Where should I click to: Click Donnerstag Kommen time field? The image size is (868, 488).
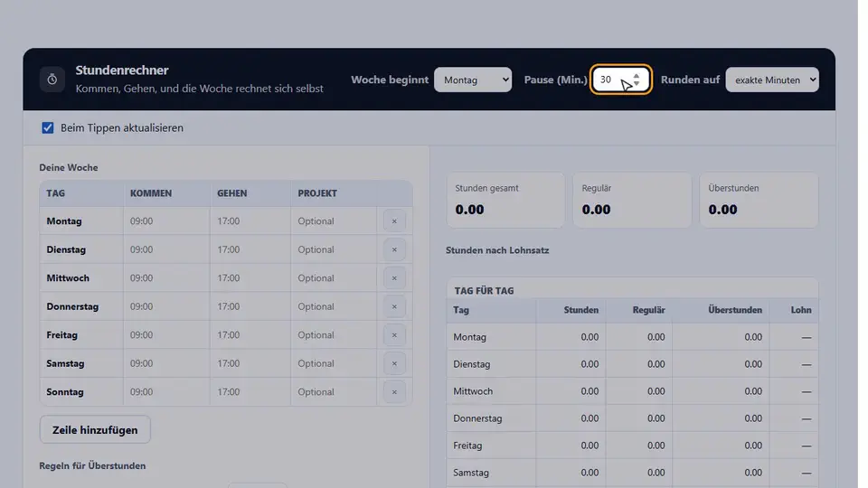click(x=166, y=306)
